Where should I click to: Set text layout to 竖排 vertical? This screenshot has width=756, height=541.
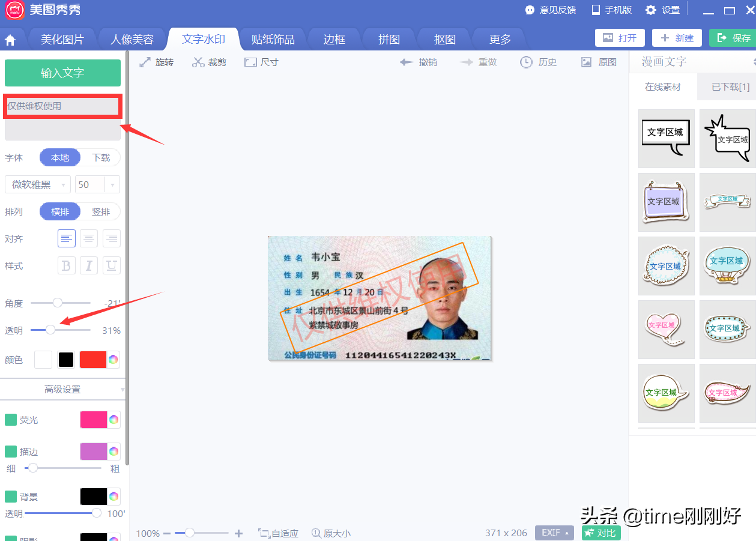[101, 211]
